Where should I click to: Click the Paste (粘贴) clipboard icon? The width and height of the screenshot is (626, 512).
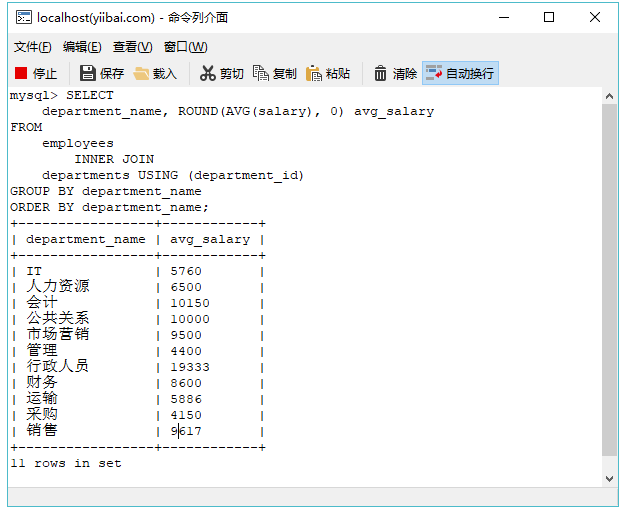[x=314, y=73]
